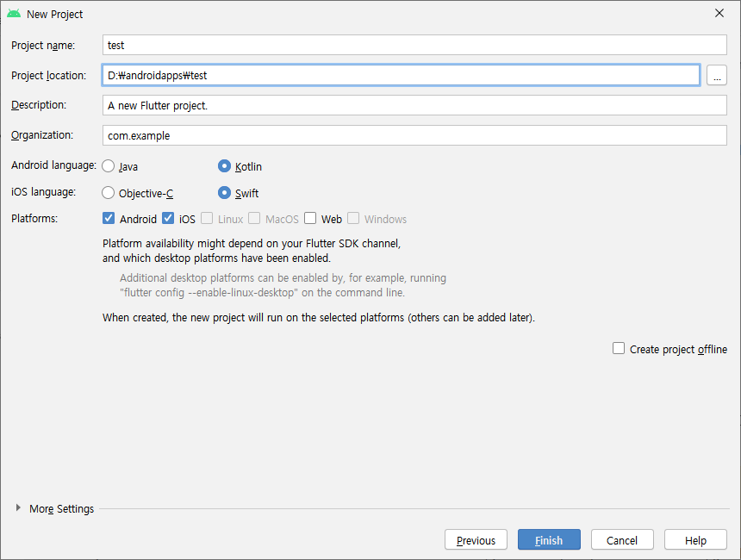The image size is (741, 560).
Task: Go back with the Previous button
Action: (476, 539)
